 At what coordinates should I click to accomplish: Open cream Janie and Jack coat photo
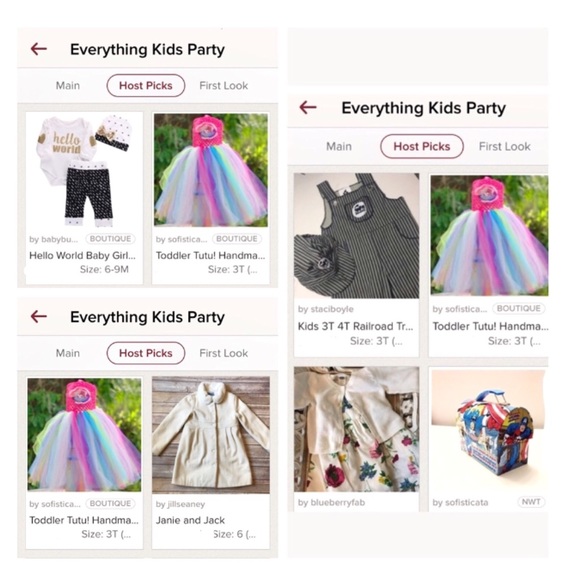pyautogui.click(x=211, y=435)
